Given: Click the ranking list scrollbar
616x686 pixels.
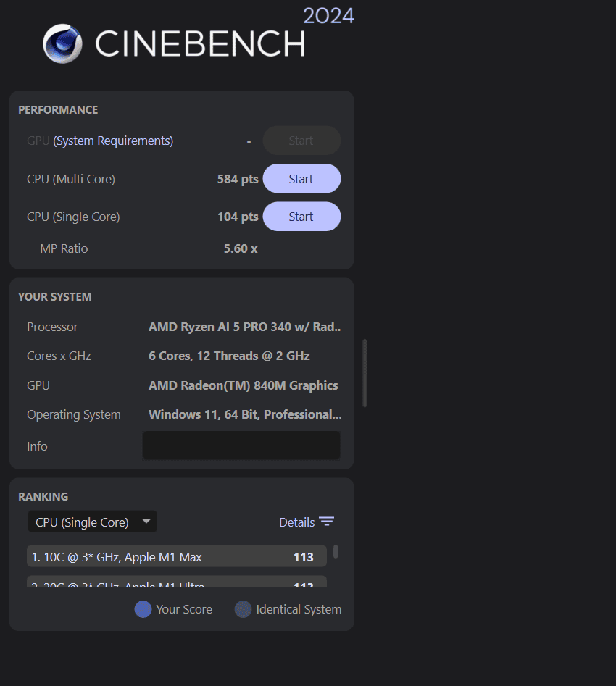Looking at the screenshot, I should pyautogui.click(x=336, y=552).
